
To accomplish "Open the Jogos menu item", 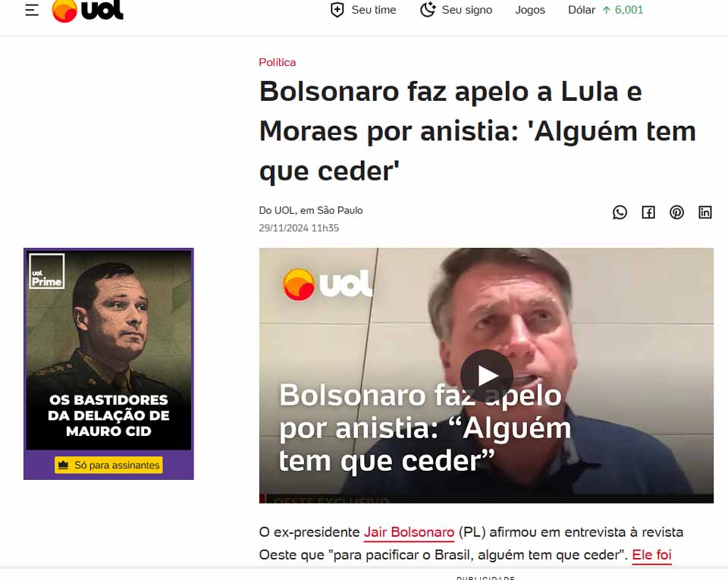I will (530, 10).
